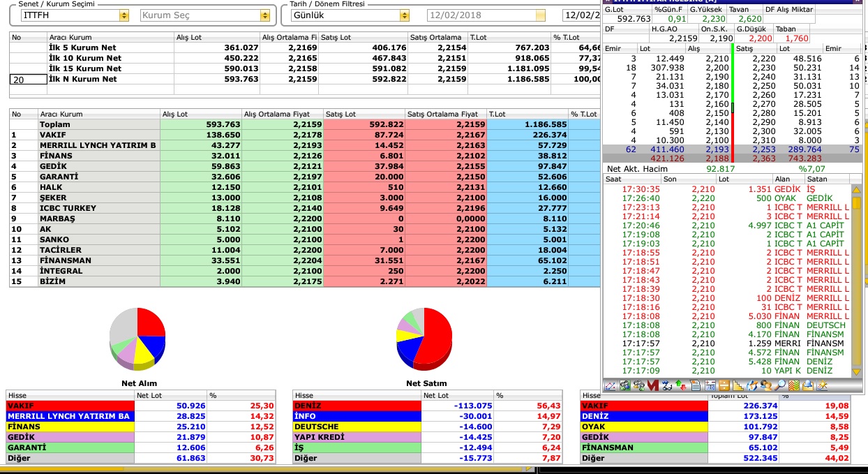Edit the N value field showing 20
The height and width of the screenshot is (474, 868).
click(x=27, y=80)
